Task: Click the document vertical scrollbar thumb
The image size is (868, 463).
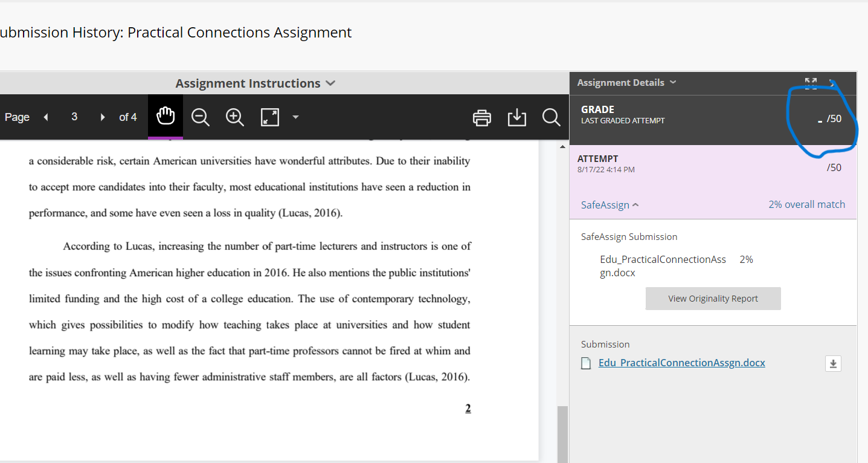Action: click(x=562, y=434)
